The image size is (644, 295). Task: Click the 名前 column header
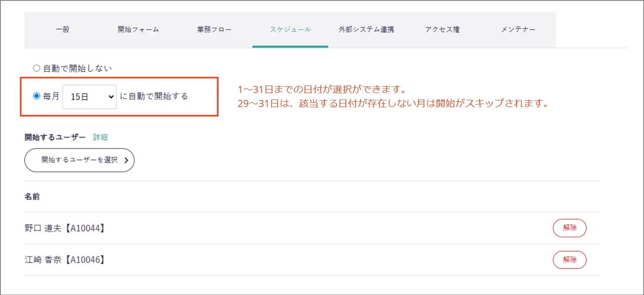[x=32, y=197]
